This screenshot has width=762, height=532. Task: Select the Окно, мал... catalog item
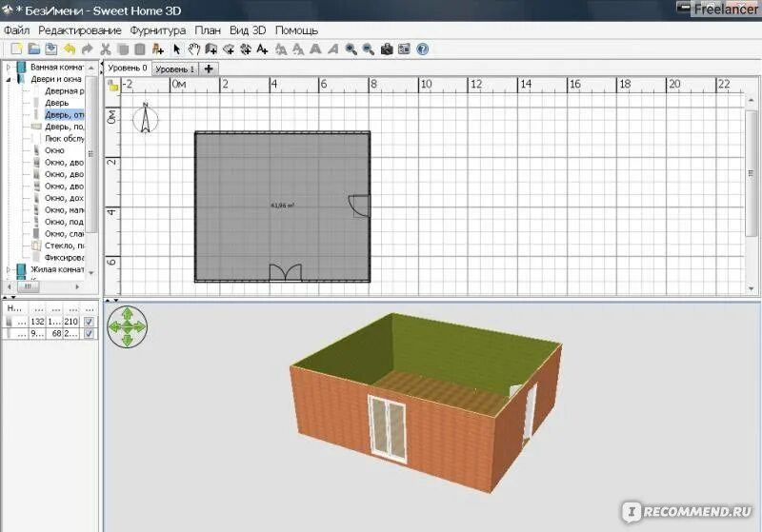[x=64, y=209]
